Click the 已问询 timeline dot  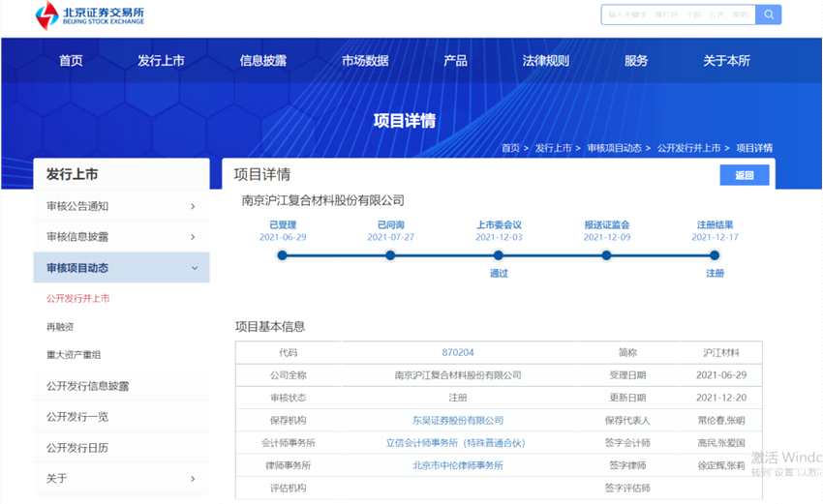coord(390,255)
